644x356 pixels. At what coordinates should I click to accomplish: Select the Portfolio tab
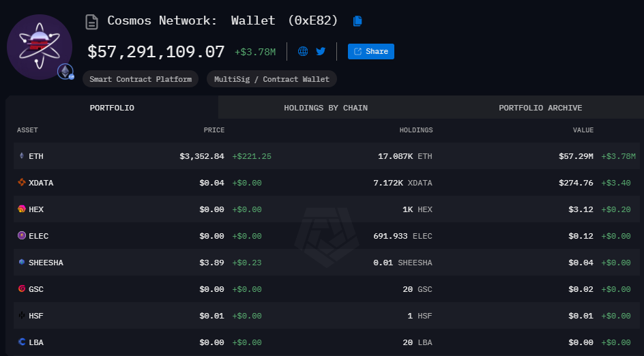[112, 108]
